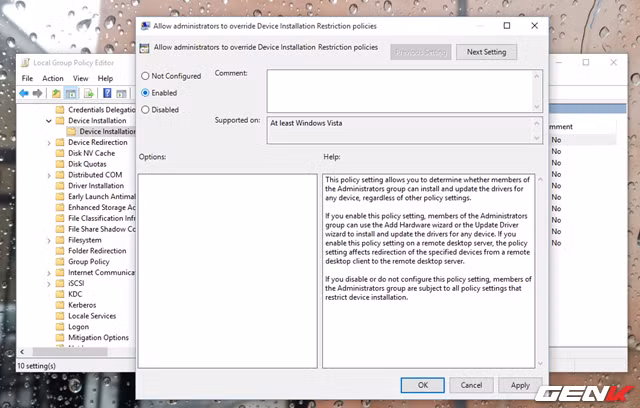This screenshot has width=640, height=408.
Task: Click the gray Forward arrow in toolbar
Action: coord(37,93)
